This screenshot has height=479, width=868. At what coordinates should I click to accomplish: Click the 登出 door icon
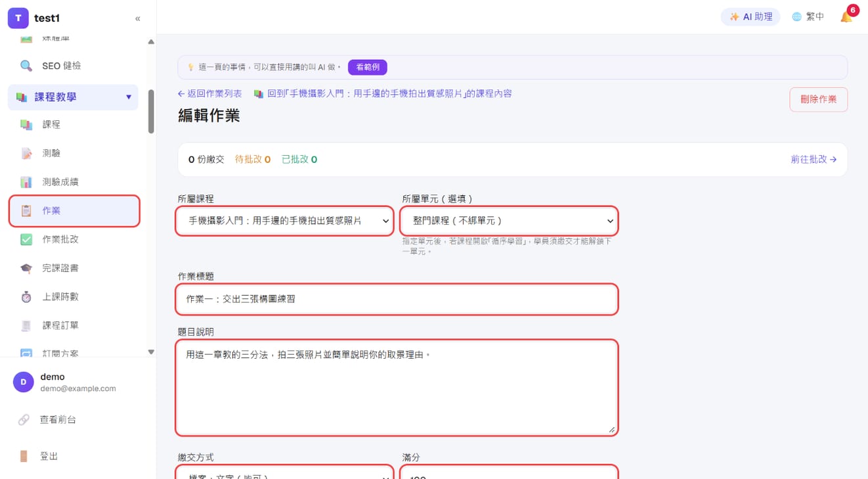click(24, 456)
